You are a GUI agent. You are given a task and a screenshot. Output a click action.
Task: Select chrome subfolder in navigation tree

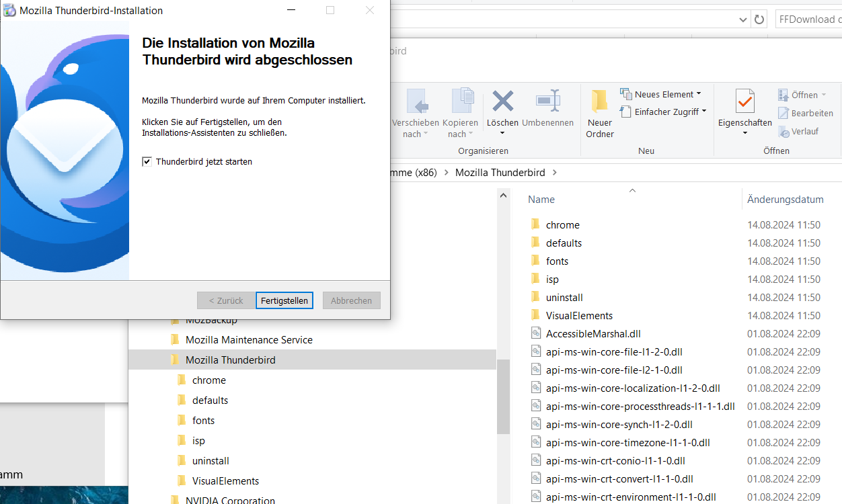(x=208, y=380)
